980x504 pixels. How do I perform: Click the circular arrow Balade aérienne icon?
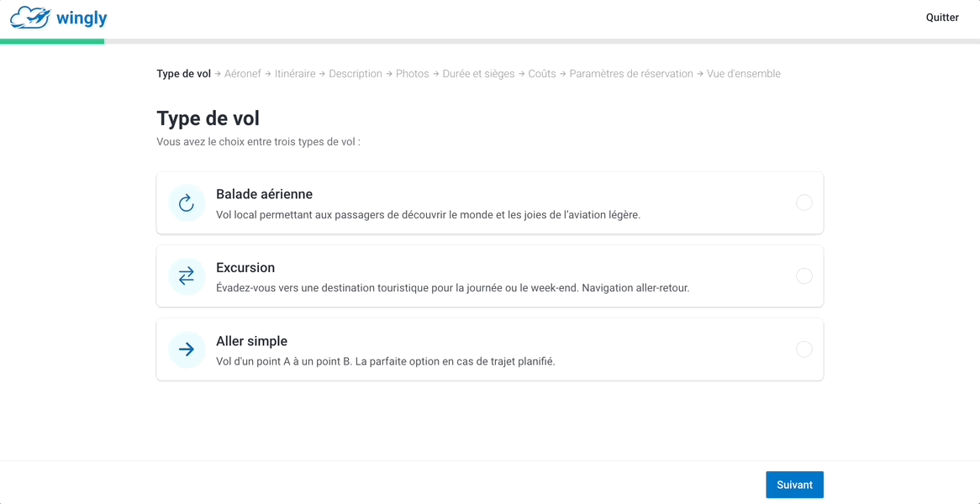coord(187,203)
